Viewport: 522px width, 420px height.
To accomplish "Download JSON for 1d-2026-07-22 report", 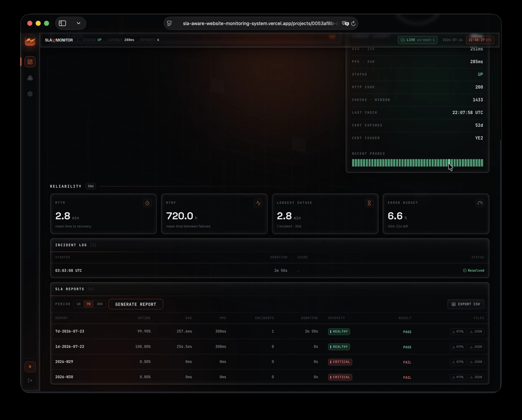I will coord(476,347).
